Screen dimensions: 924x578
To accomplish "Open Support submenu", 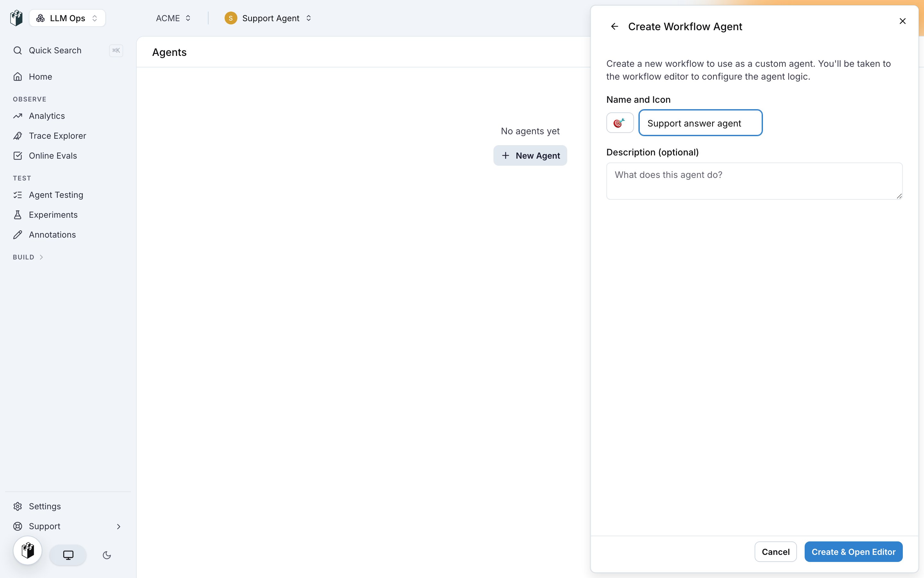I will 68,526.
